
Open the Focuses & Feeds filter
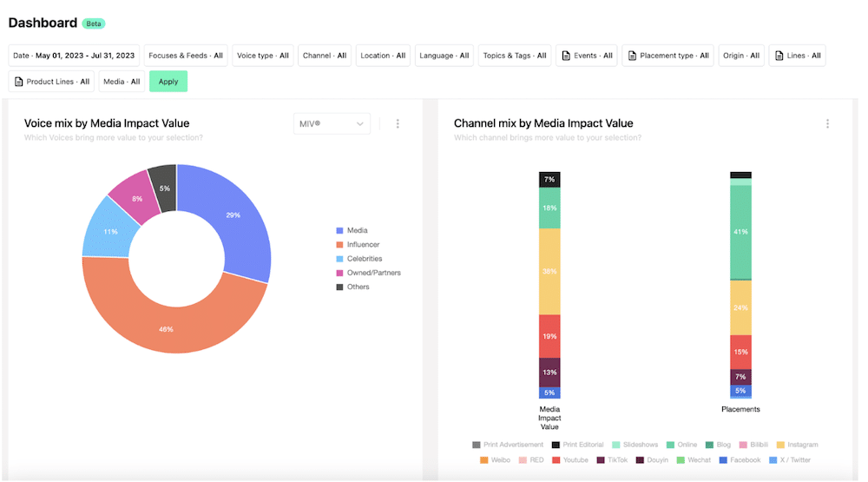(186, 56)
